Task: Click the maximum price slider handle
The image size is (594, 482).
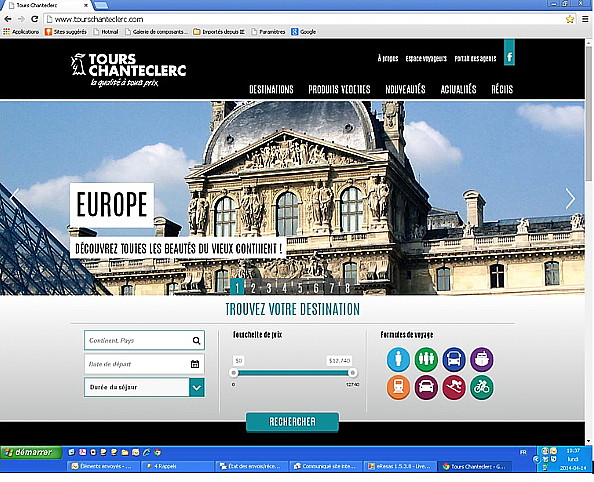Action: [352, 373]
